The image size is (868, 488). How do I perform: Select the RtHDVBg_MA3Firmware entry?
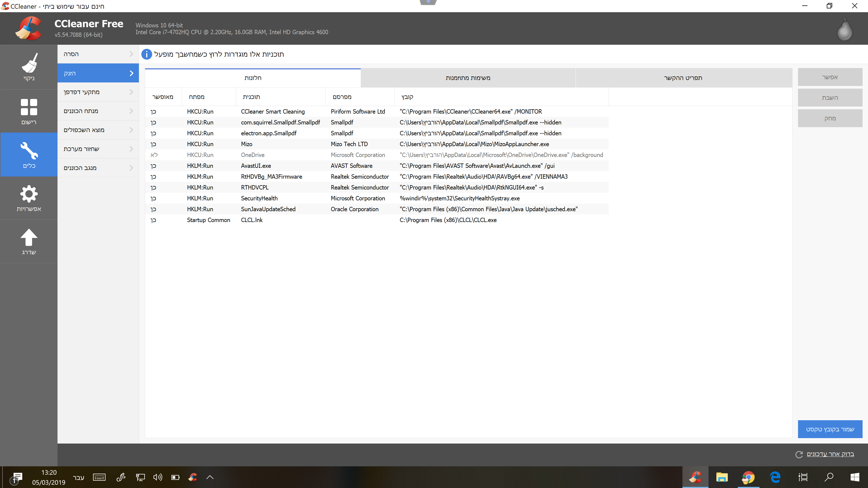[x=377, y=176]
